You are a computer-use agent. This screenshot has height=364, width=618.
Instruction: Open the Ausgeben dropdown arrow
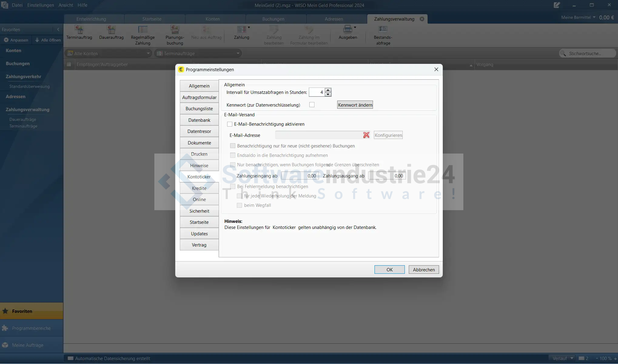click(355, 28)
